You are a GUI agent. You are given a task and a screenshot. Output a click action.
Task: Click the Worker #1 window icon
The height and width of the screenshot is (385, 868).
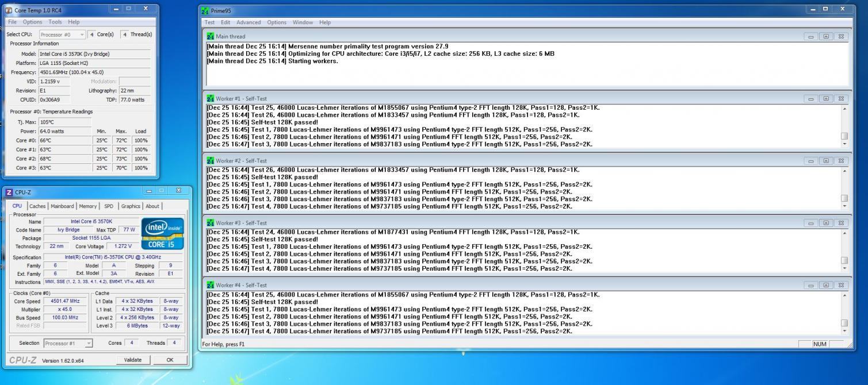[x=211, y=98]
